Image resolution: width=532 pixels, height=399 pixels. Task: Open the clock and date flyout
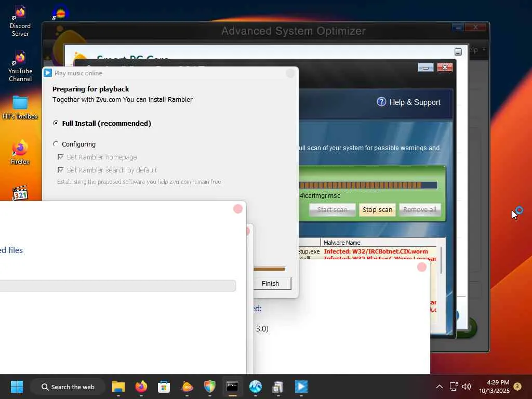pos(494,387)
